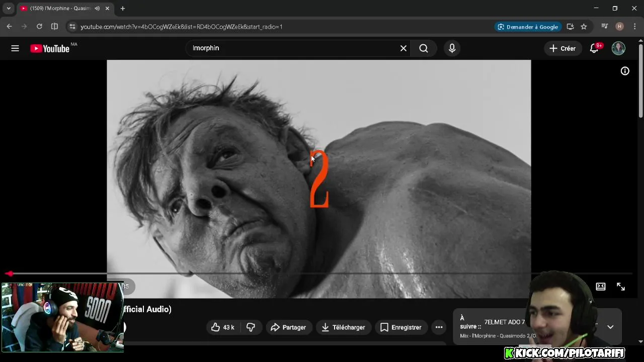Open a new browser tab
The width and height of the screenshot is (644, 362).
pos(123,9)
